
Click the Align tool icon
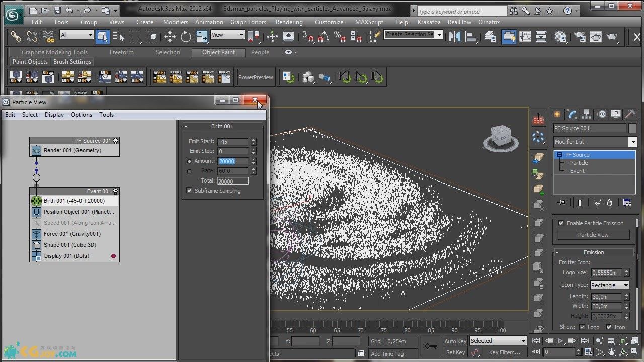[471, 36]
